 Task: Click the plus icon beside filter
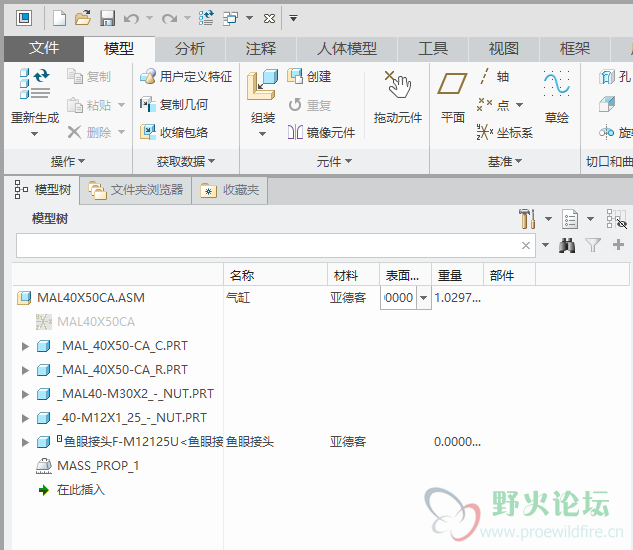pyautogui.click(x=618, y=245)
